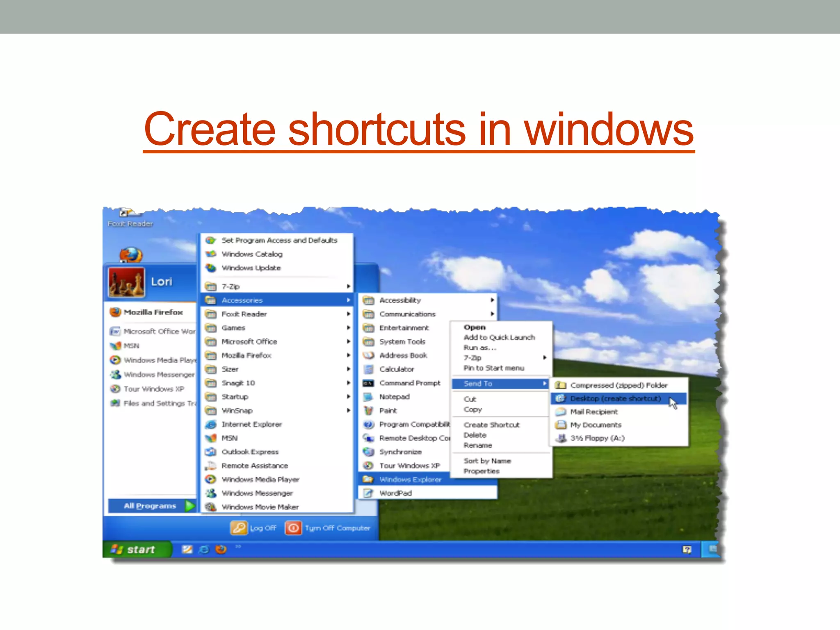The width and height of the screenshot is (840, 630).
Task: Expand the Microsoft Office folder arrow
Action: pos(348,341)
